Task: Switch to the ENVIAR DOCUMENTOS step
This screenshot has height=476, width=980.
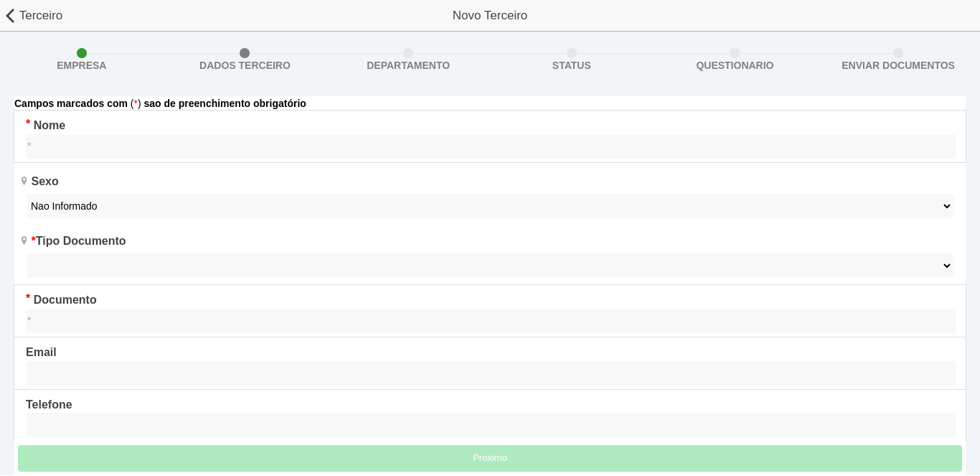Action: click(x=897, y=65)
